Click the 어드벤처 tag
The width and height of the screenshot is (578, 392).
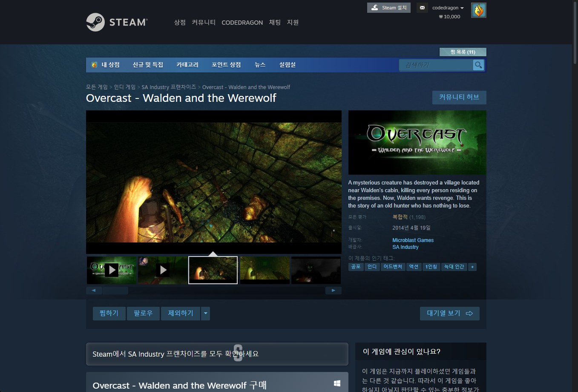393,267
